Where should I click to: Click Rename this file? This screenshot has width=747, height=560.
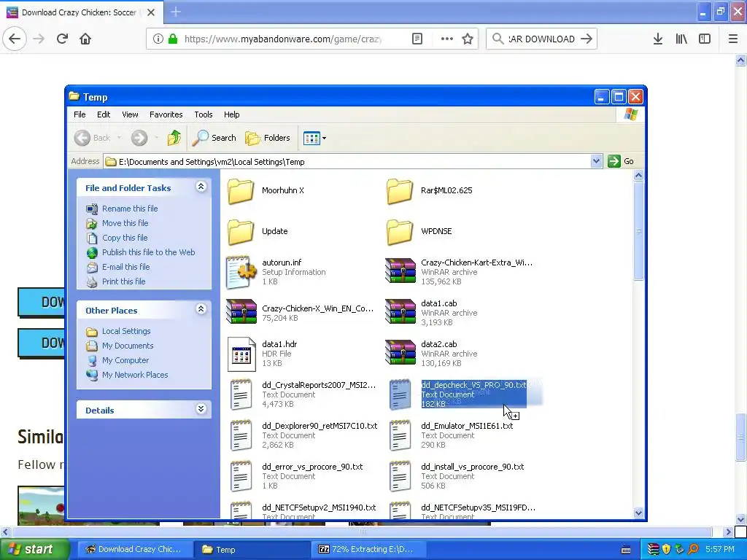point(130,209)
